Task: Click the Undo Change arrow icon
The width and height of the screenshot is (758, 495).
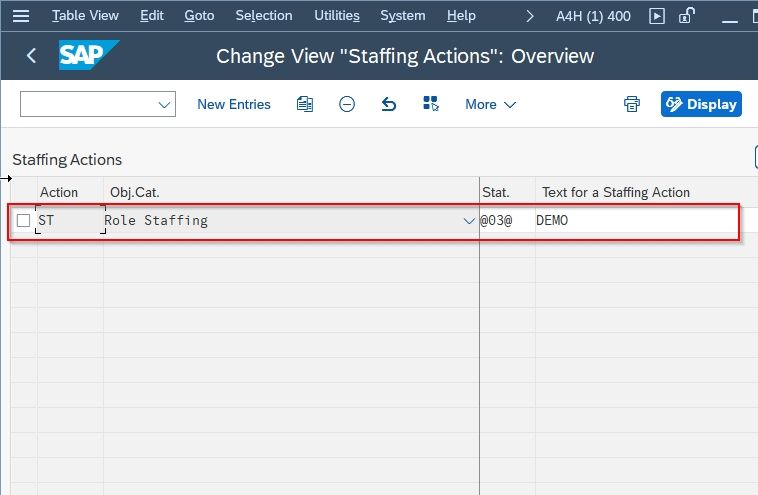Action: (389, 104)
